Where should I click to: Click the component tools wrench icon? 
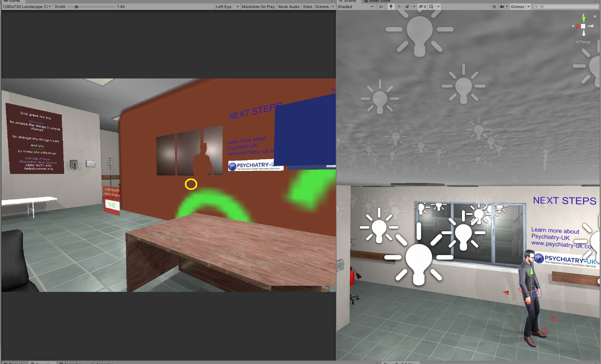(x=494, y=7)
